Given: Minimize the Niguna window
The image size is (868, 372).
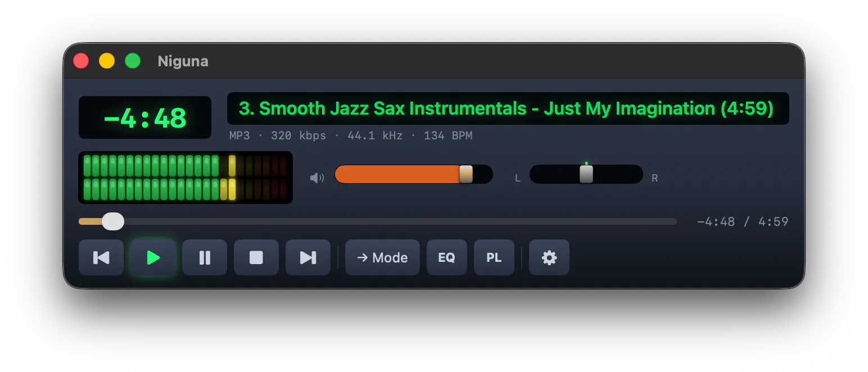Looking at the screenshot, I should pos(107,61).
